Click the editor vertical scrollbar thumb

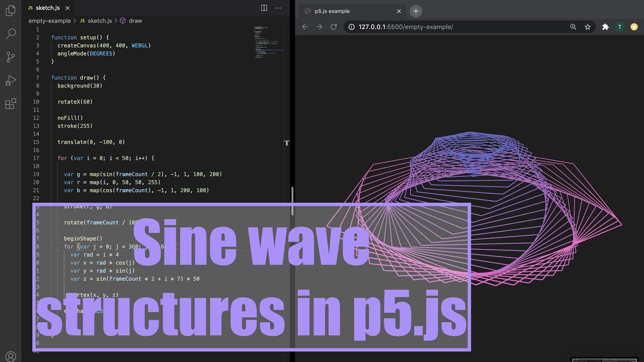[x=292, y=201]
